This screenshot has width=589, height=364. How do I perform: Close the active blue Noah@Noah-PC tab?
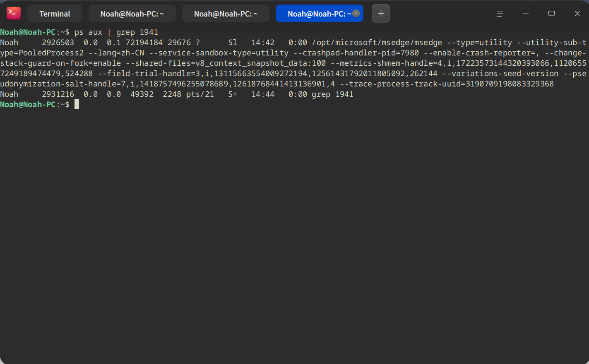tap(356, 14)
